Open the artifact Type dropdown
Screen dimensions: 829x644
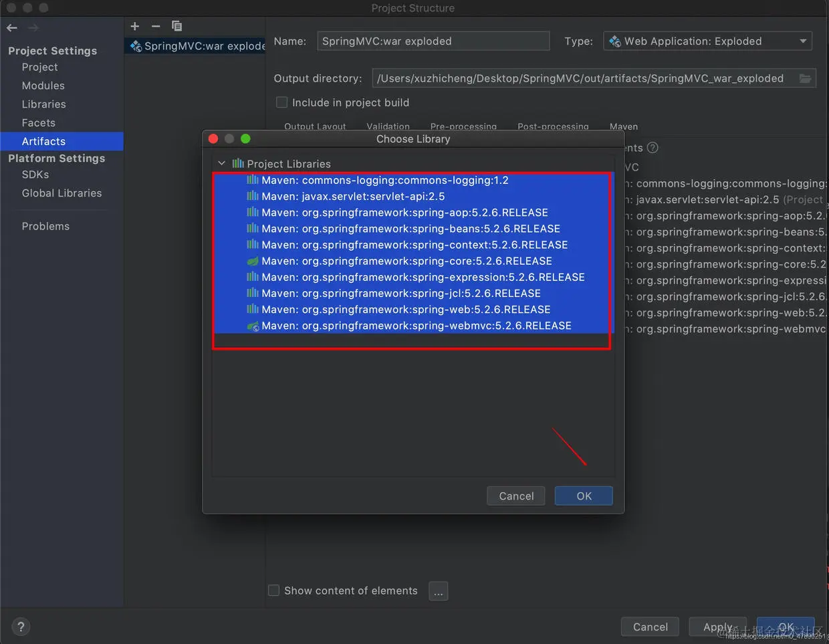click(708, 41)
